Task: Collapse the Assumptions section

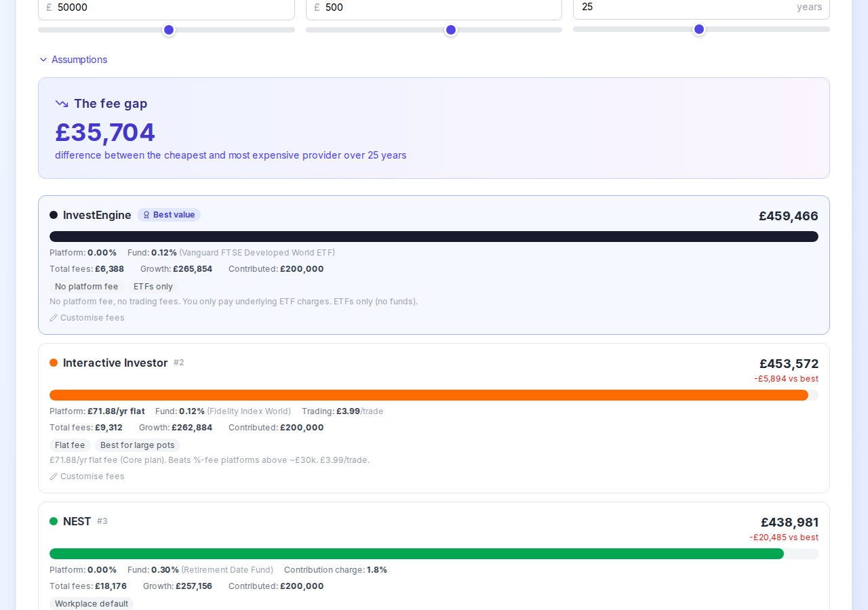Action: click(x=73, y=60)
